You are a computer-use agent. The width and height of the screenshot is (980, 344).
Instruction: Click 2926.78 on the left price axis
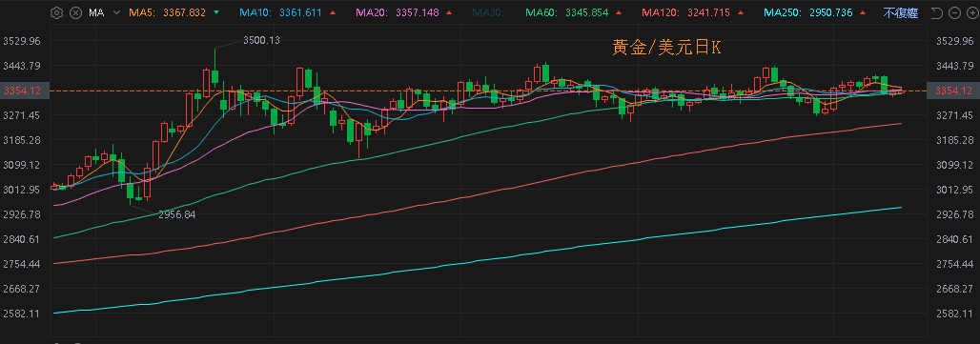[22, 214]
